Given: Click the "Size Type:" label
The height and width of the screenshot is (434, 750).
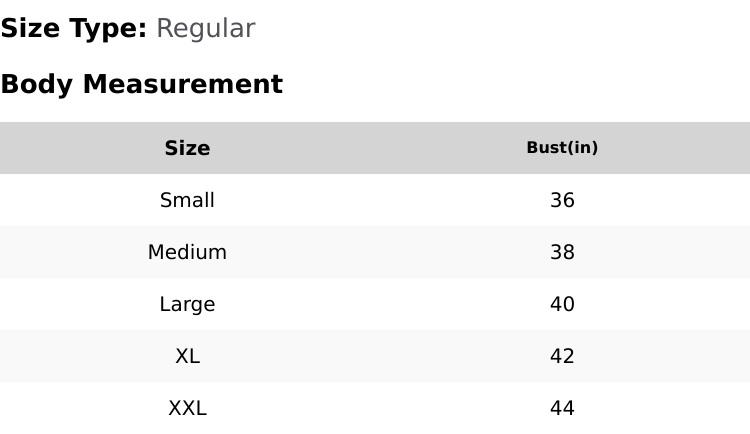Looking at the screenshot, I should (73, 28).
